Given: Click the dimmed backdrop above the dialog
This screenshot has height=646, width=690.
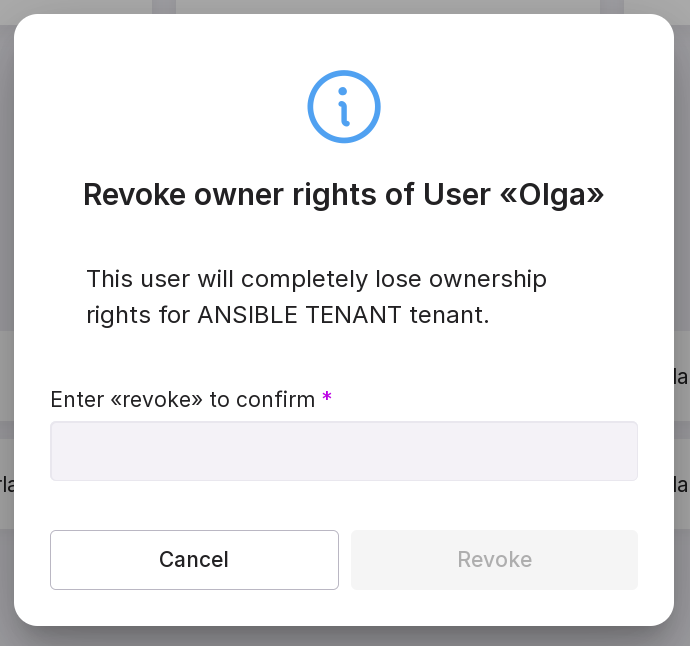Looking at the screenshot, I should tap(344, 6).
